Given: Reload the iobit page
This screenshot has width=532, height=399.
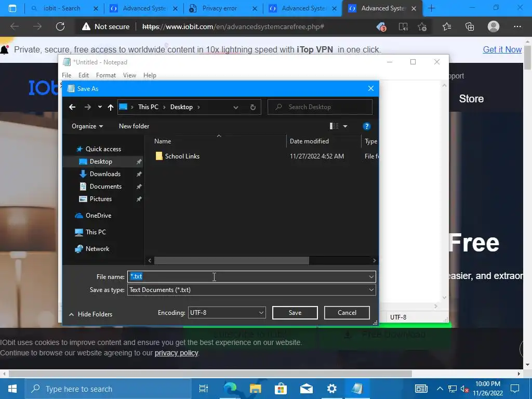Looking at the screenshot, I should (x=60, y=26).
